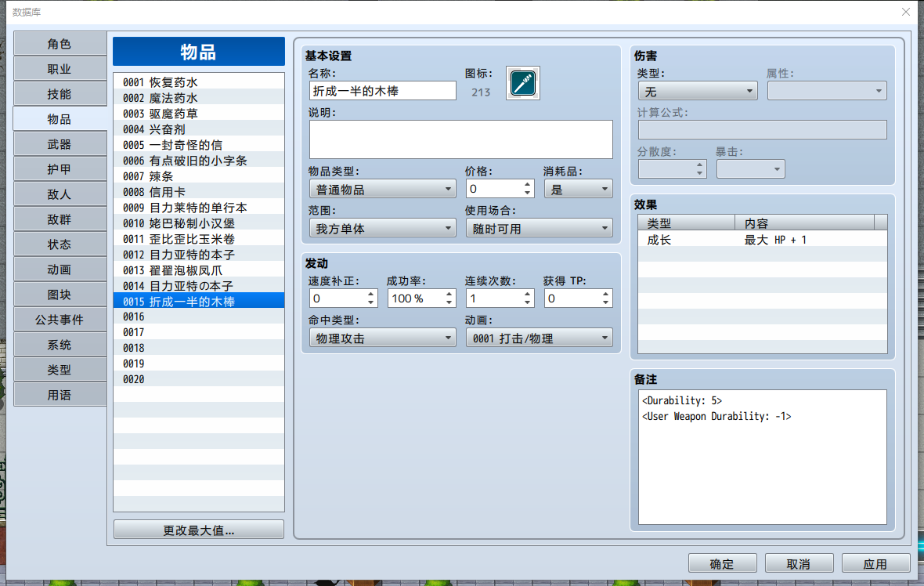The image size is (924, 586).
Task: Click the 备注 note text area
Action: tap(763, 457)
